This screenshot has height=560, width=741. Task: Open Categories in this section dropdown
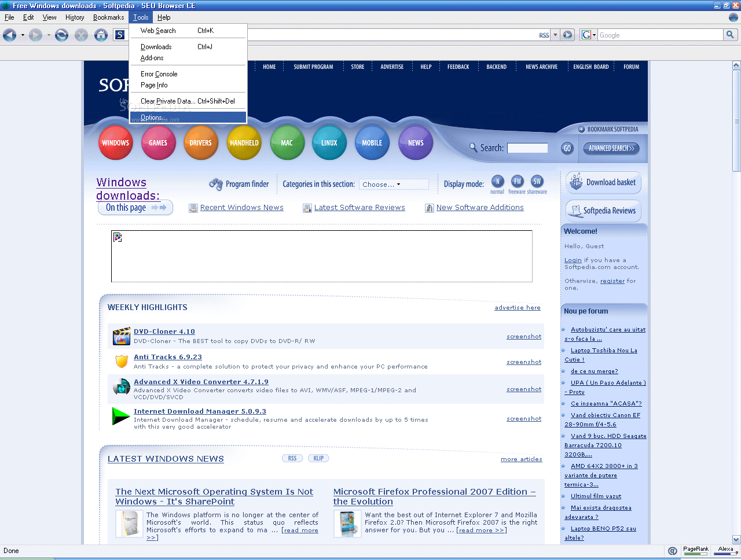394,185
